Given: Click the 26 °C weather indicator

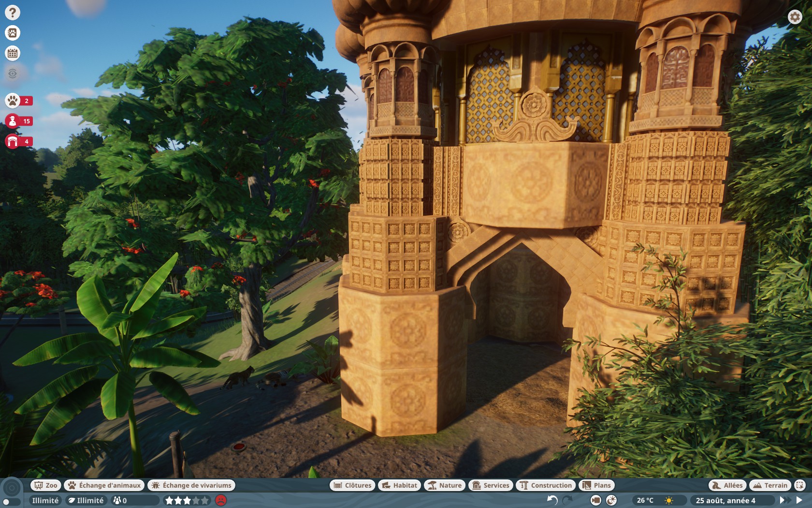Looking at the screenshot, I should click(645, 500).
